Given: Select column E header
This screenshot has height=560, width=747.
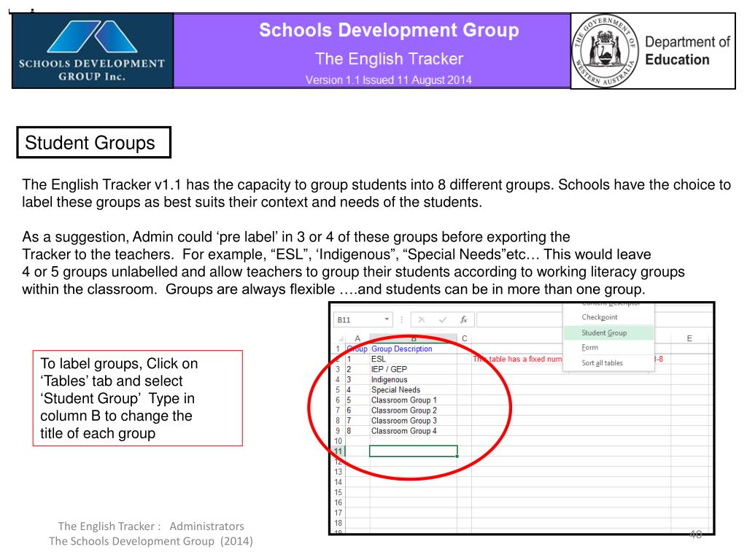Looking at the screenshot, I should pyautogui.click(x=689, y=338).
